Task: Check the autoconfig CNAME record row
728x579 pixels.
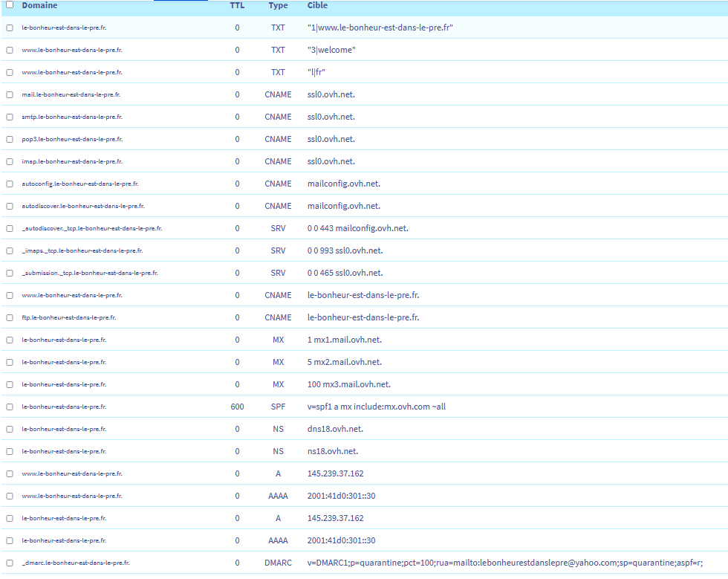Action: (x=10, y=184)
